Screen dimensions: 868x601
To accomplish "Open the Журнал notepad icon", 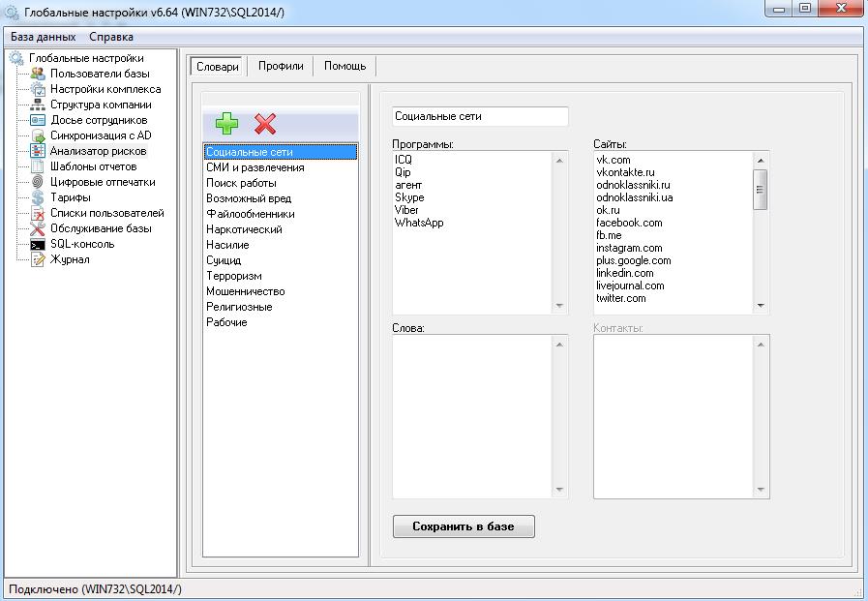I will (38, 259).
